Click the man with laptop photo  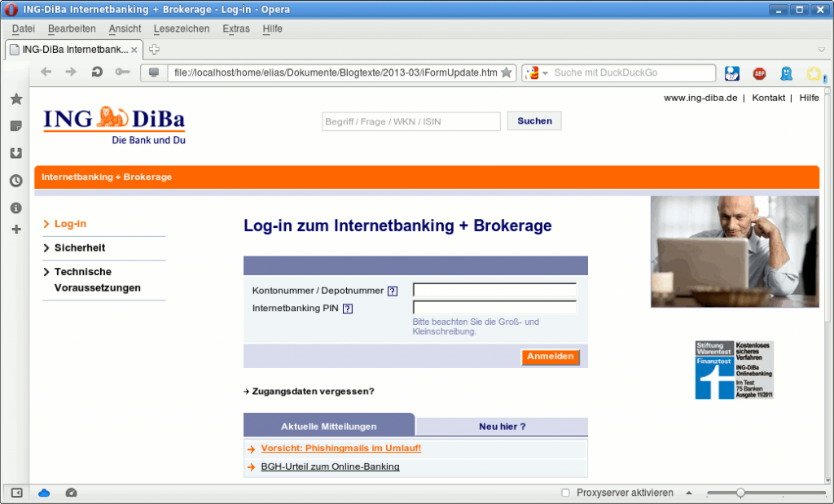click(x=735, y=252)
